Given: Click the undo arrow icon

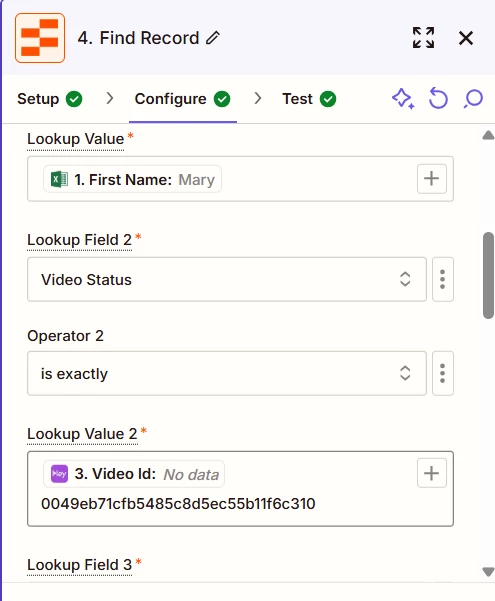Looking at the screenshot, I should [x=438, y=99].
